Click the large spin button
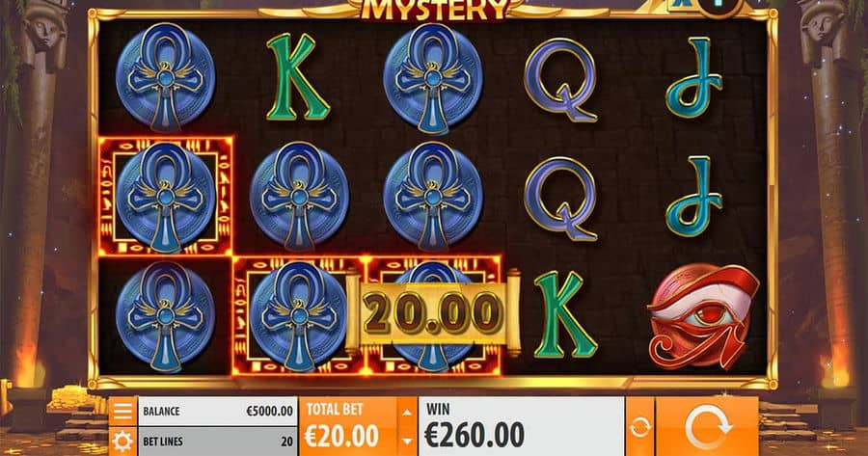This screenshot has width=868, height=456. pos(707,427)
